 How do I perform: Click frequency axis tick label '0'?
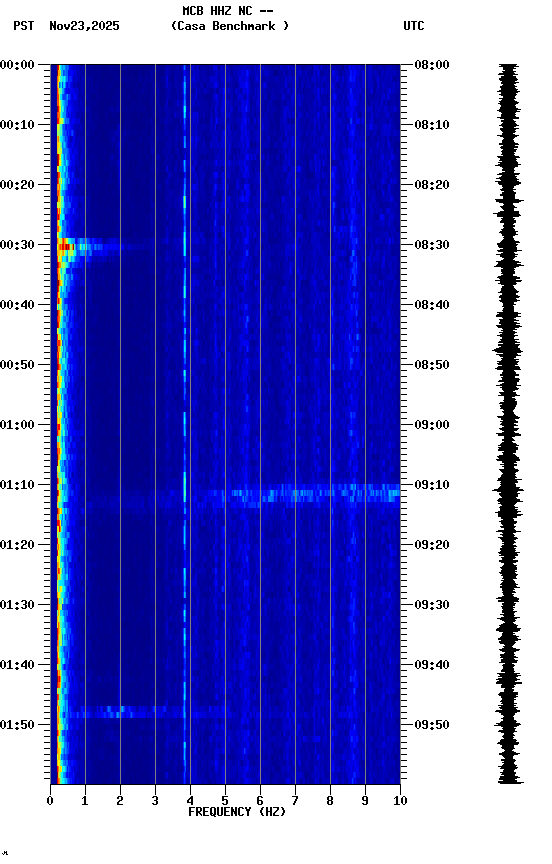click(50, 801)
